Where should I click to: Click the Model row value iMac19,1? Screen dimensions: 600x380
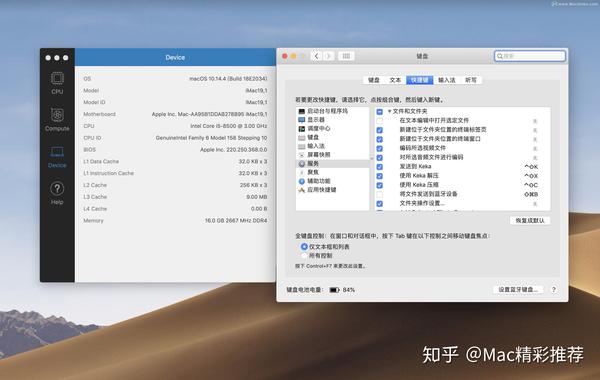click(x=256, y=91)
